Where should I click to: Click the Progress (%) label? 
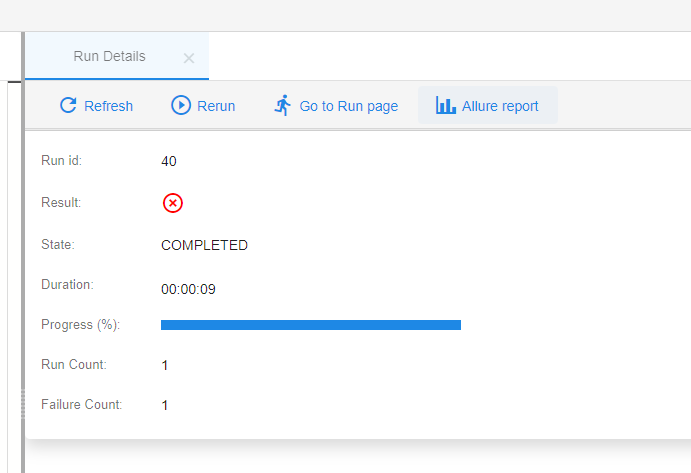80,325
